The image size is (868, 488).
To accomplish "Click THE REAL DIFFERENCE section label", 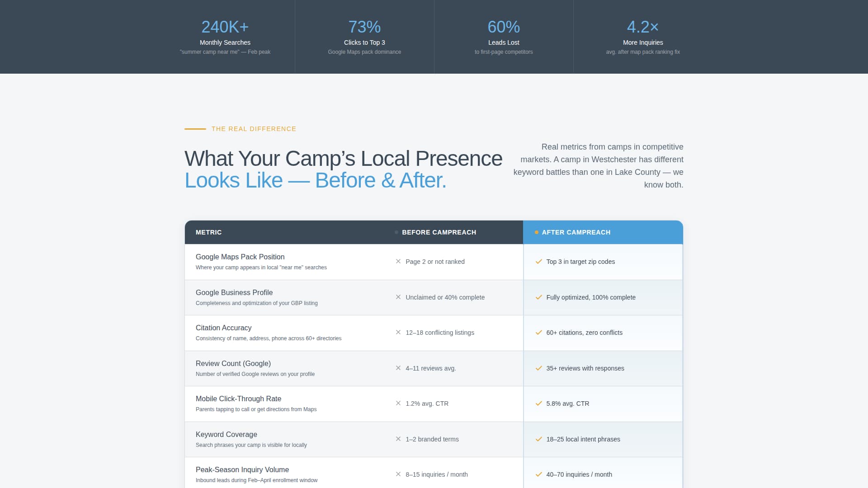I will [254, 129].
